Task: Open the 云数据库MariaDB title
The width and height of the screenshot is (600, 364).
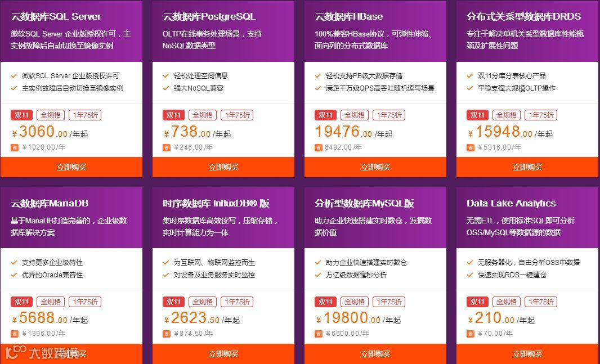Action: [x=50, y=203]
